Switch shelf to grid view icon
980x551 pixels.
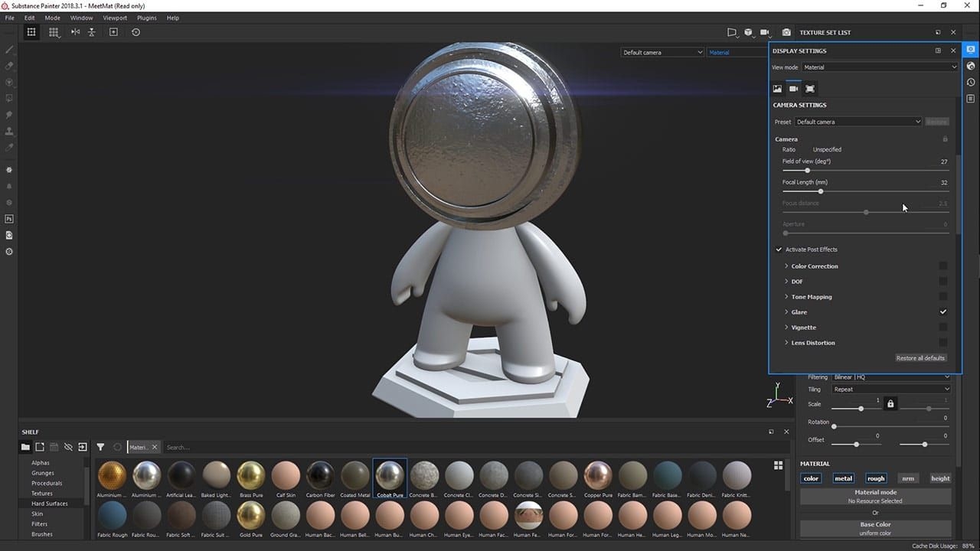(779, 465)
